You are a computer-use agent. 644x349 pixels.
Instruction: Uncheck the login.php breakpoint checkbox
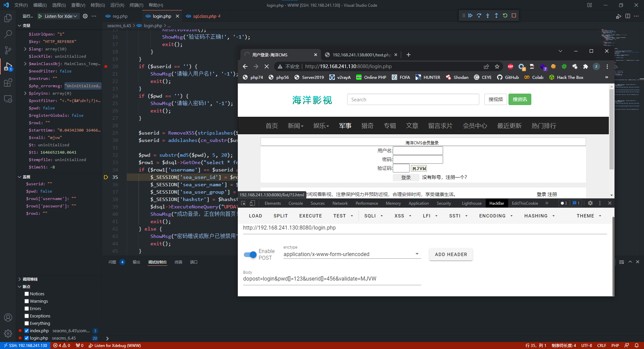pos(27,338)
